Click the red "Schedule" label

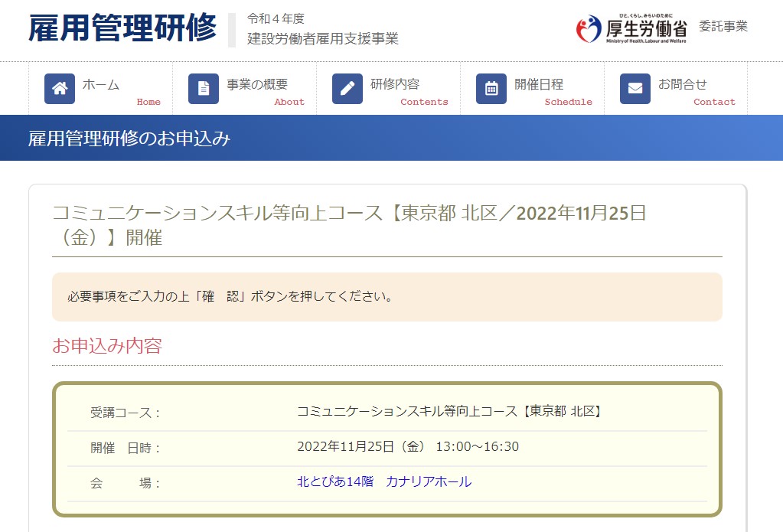[568, 102]
